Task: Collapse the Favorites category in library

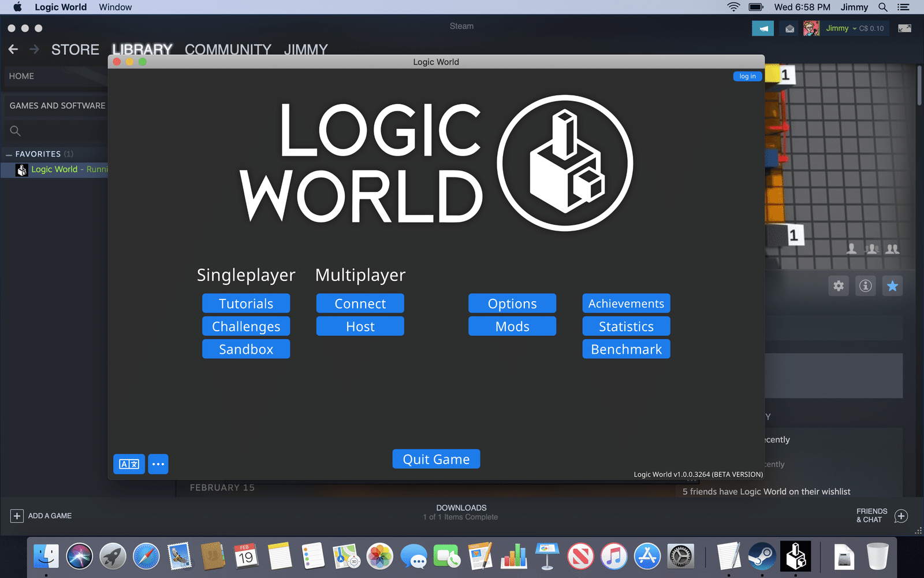Action: pos(9,154)
